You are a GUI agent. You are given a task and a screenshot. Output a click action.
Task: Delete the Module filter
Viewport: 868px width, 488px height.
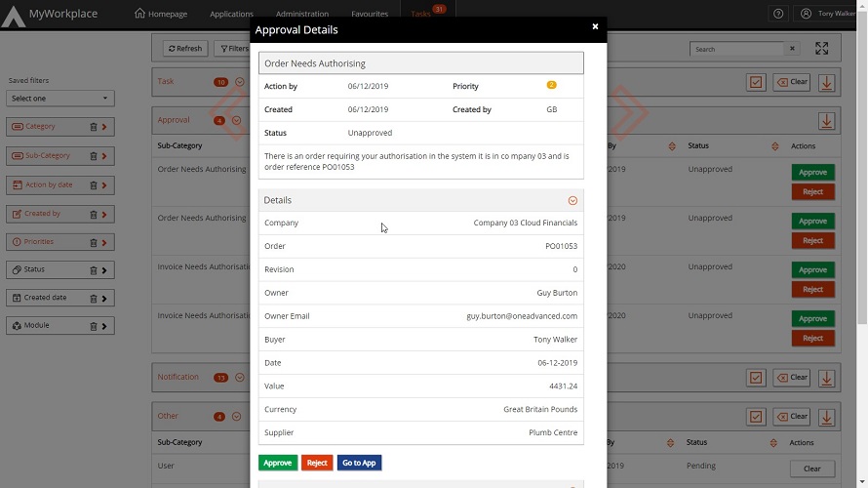coord(94,326)
